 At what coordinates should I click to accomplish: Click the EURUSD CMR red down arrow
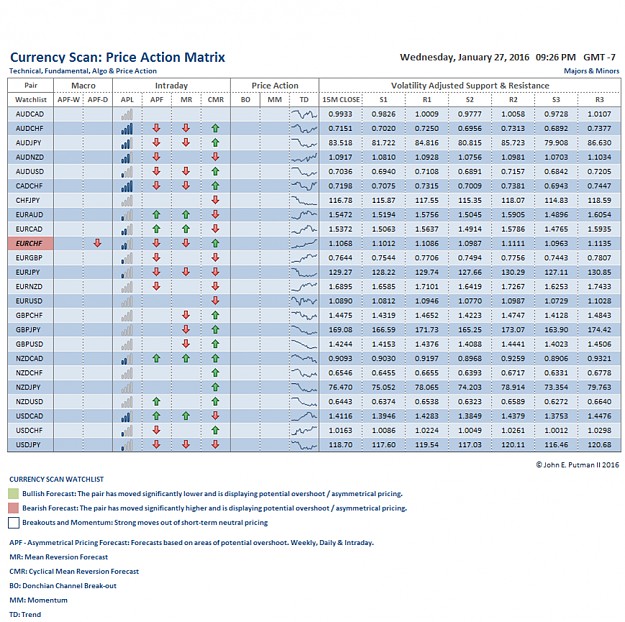[215, 301]
